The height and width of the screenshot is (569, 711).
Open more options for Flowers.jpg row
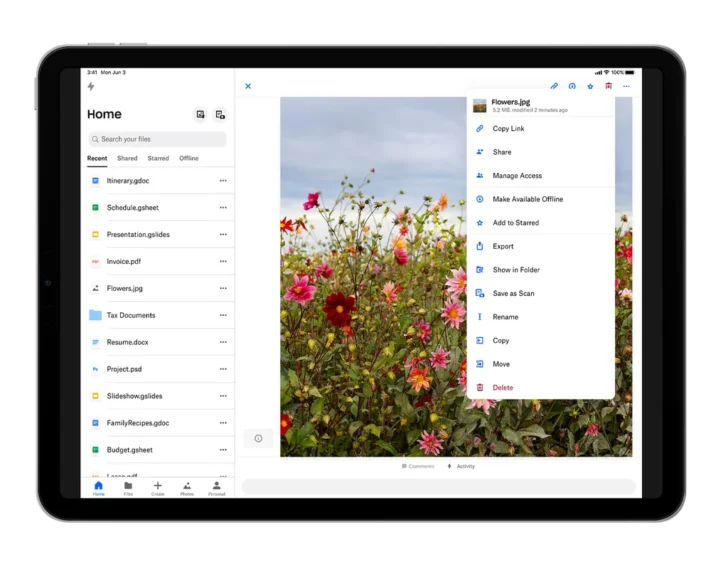coord(223,288)
